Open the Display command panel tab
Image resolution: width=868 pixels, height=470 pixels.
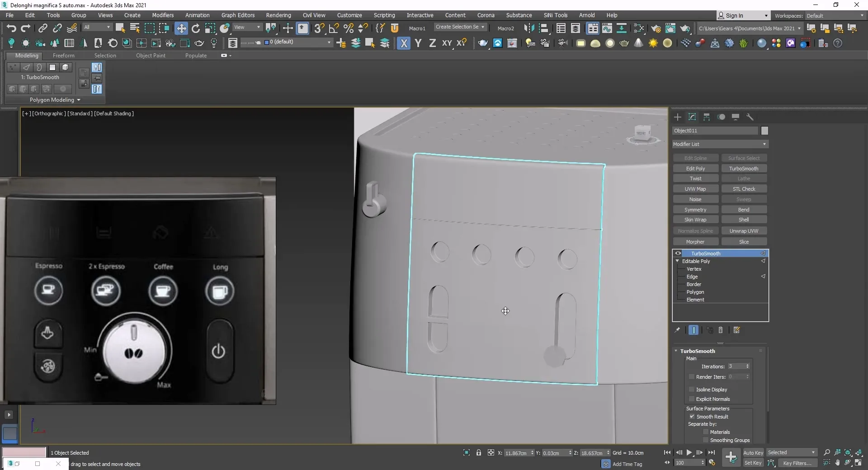pyautogui.click(x=736, y=117)
